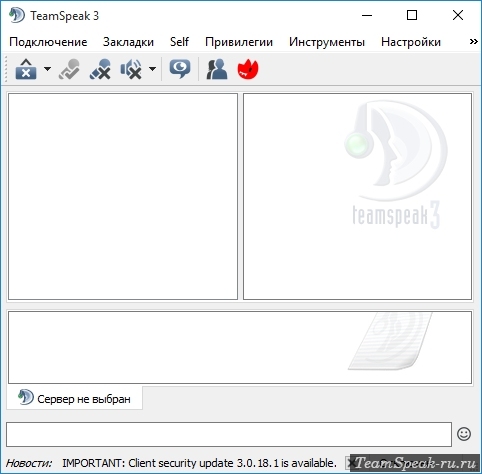Click inside the empty server tree panel
This screenshot has width=482, height=474.
click(123, 196)
